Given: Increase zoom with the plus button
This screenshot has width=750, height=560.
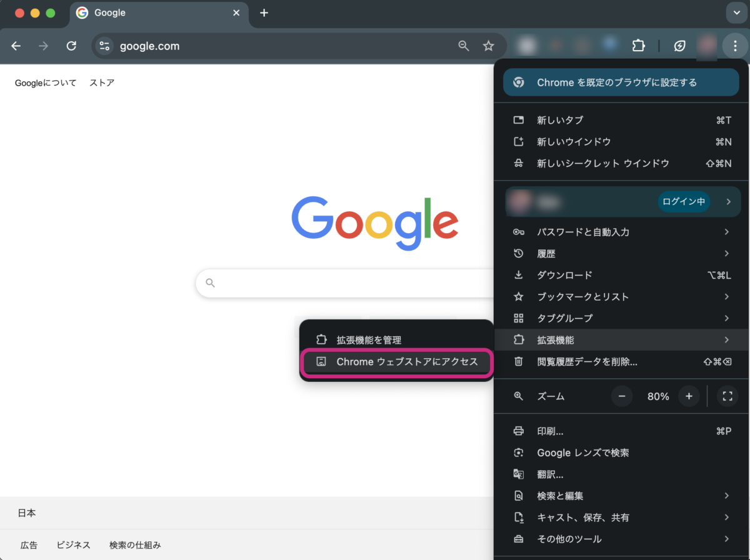Looking at the screenshot, I should [x=689, y=396].
